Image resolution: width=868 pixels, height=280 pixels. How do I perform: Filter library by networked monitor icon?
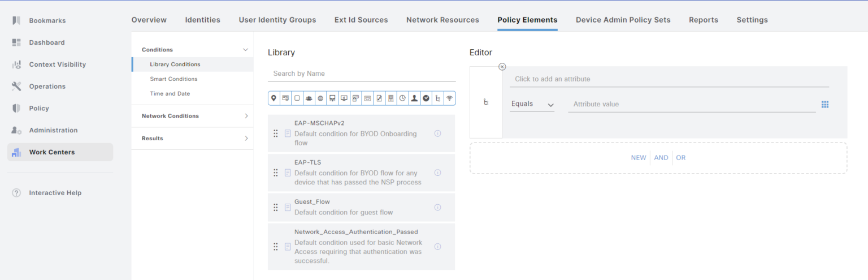tap(332, 98)
